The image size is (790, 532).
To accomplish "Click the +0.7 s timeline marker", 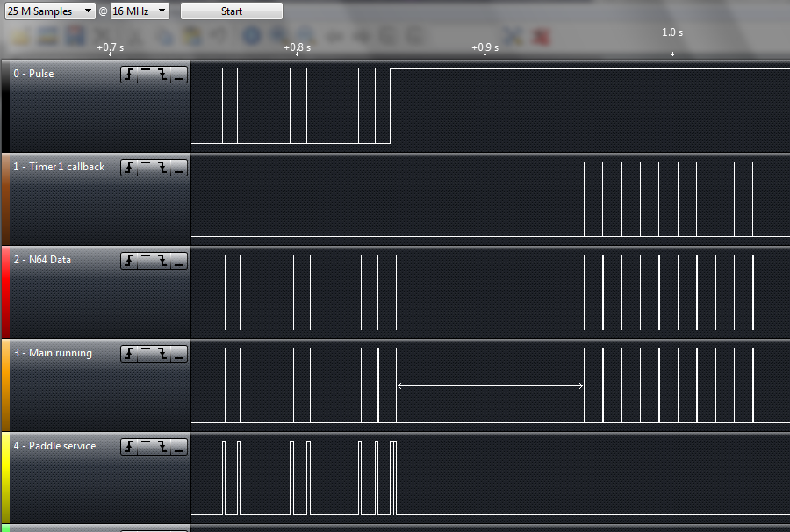I will pyautogui.click(x=111, y=48).
